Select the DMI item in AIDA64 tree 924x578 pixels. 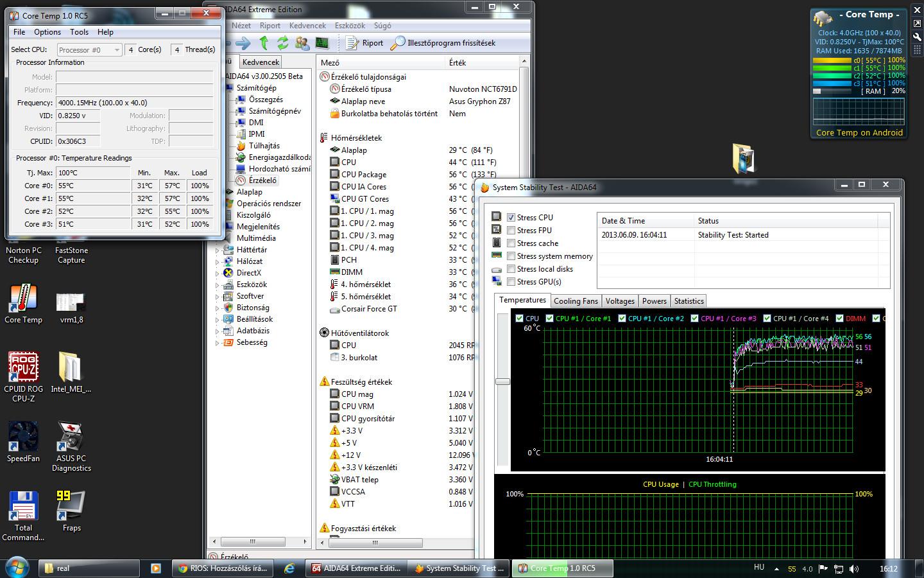pos(256,123)
